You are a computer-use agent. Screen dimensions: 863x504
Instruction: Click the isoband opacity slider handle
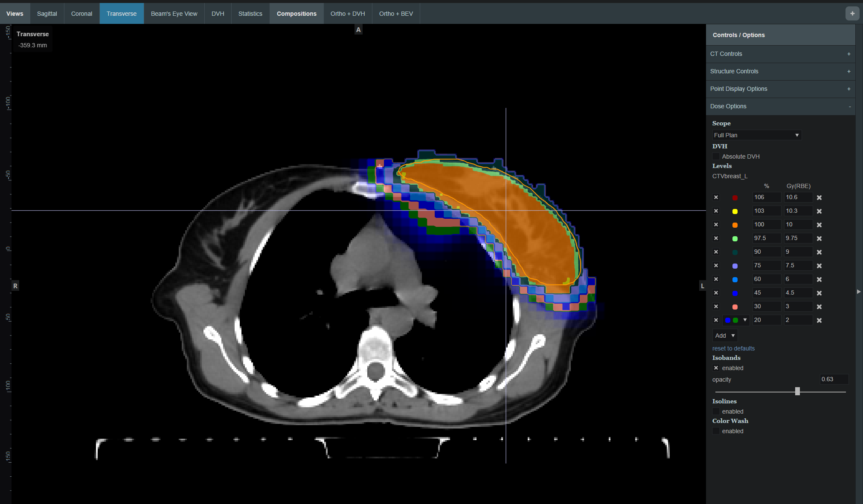pyautogui.click(x=797, y=391)
